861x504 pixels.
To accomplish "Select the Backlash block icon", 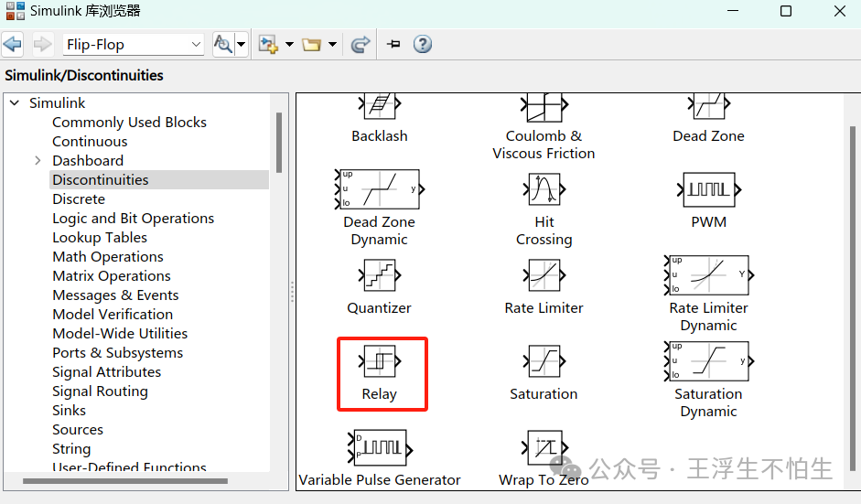I will pyautogui.click(x=380, y=105).
